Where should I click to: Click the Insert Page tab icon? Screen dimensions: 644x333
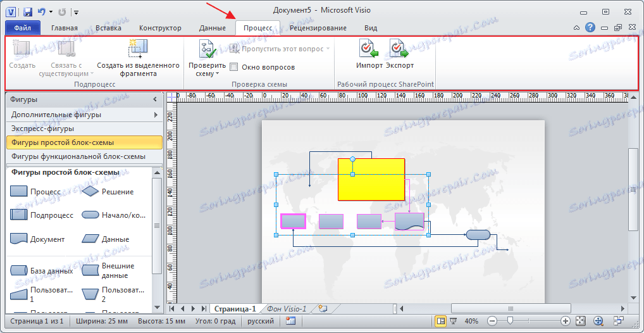click(x=323, y=308)
